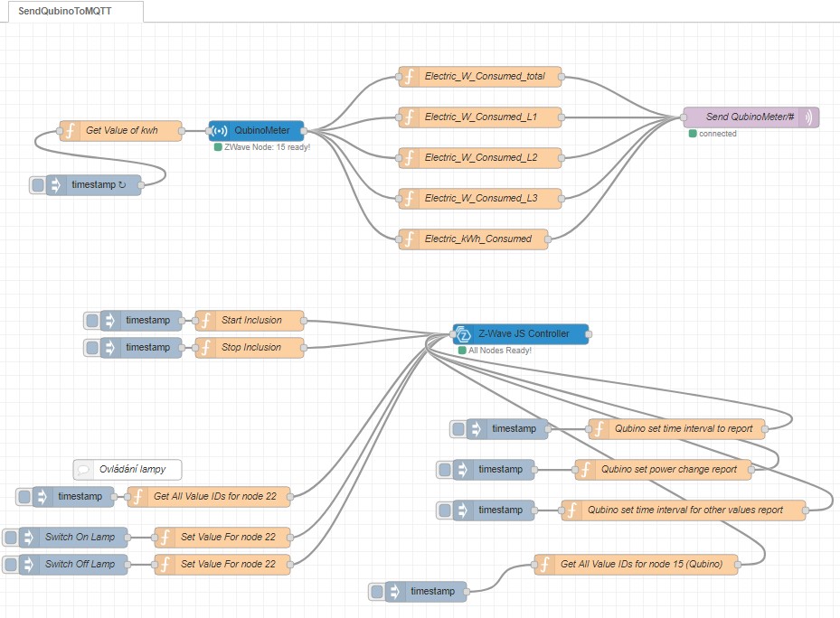Select Qubino set power change report label
The image size is (840, 618).
pos(668,469)
